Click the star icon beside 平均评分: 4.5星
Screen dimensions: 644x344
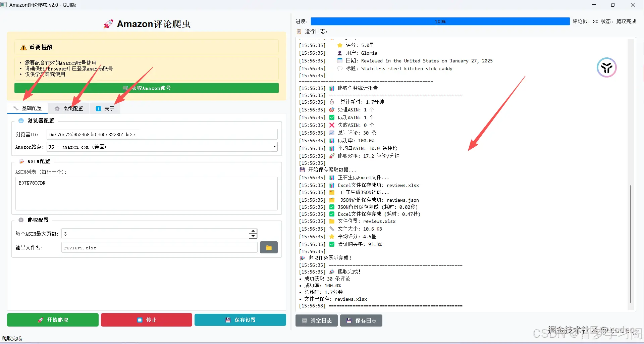click(332, 237)
